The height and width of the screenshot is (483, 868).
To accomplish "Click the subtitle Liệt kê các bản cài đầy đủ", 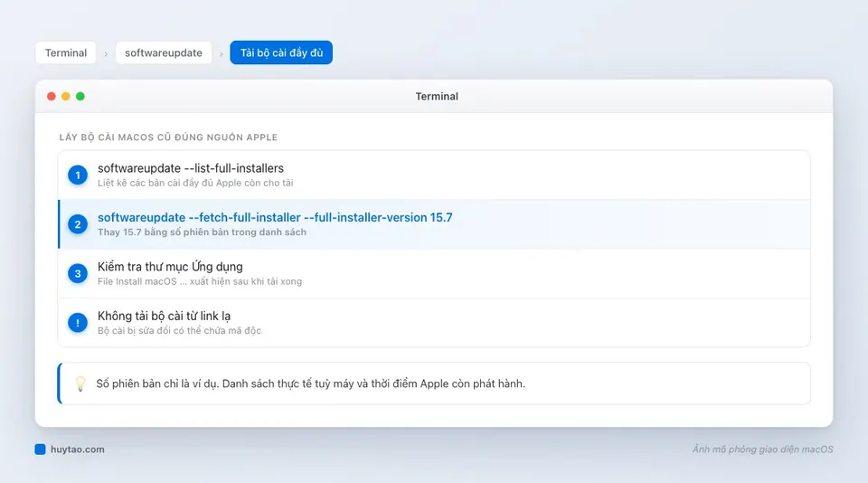I will pos(195,184).
